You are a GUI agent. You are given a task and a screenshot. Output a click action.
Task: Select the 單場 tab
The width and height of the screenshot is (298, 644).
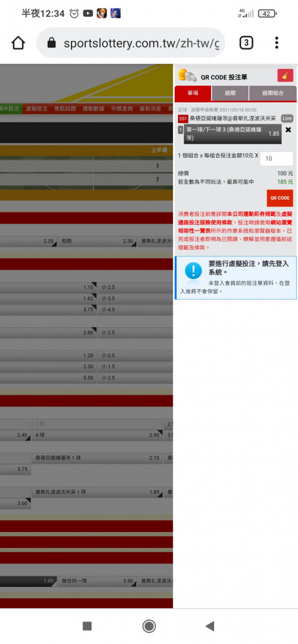pyautogui.click(x=193, y=93)
